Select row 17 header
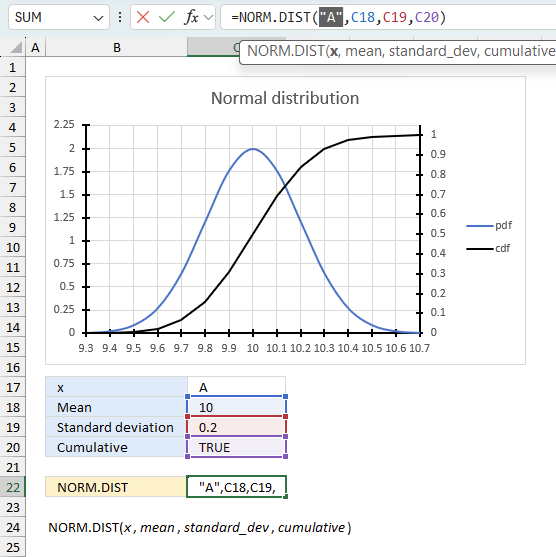 click(13, 387)
